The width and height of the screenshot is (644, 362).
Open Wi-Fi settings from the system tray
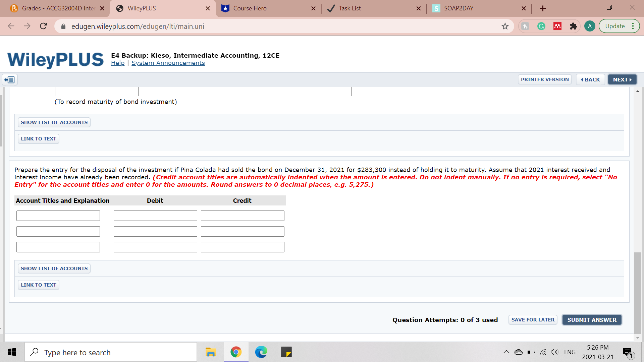543,352
